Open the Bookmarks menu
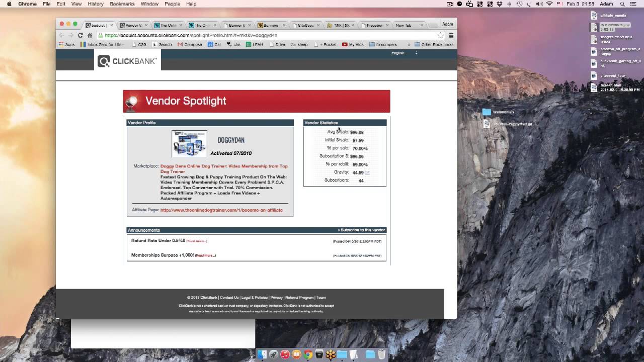Image resolution: width=644 pixels, height=362 pixels. (122, 4)
